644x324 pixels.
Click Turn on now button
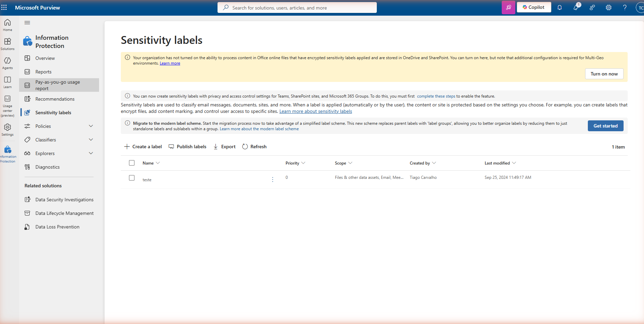(x=604, y=74)
